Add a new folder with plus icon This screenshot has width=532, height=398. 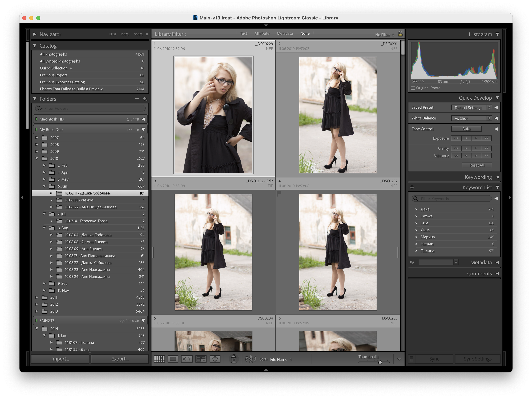(x=145, y=99)
